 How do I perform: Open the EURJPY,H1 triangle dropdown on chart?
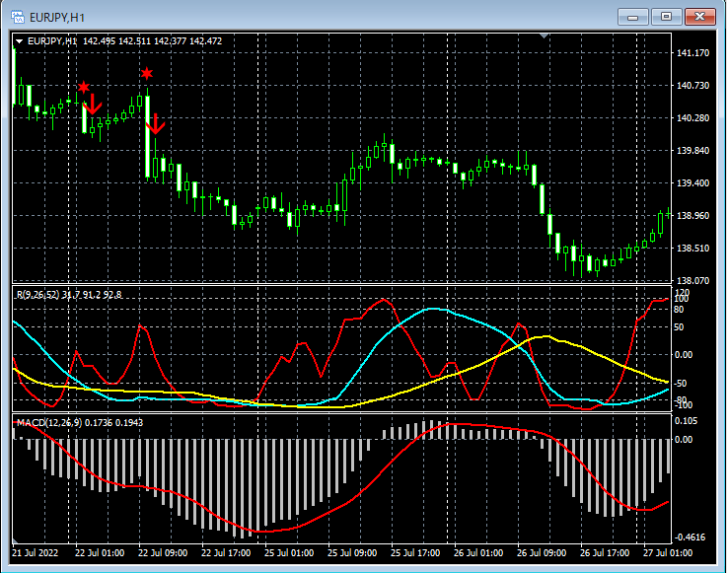coord(20,41)
